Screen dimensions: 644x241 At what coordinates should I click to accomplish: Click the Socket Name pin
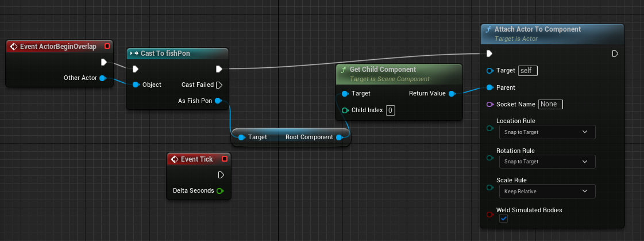pos(489,105)
